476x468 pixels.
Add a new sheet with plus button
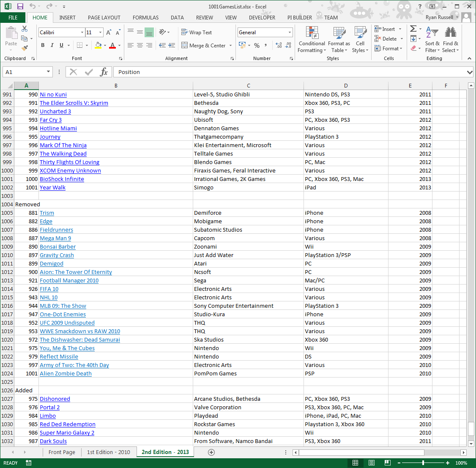point(211,452)
